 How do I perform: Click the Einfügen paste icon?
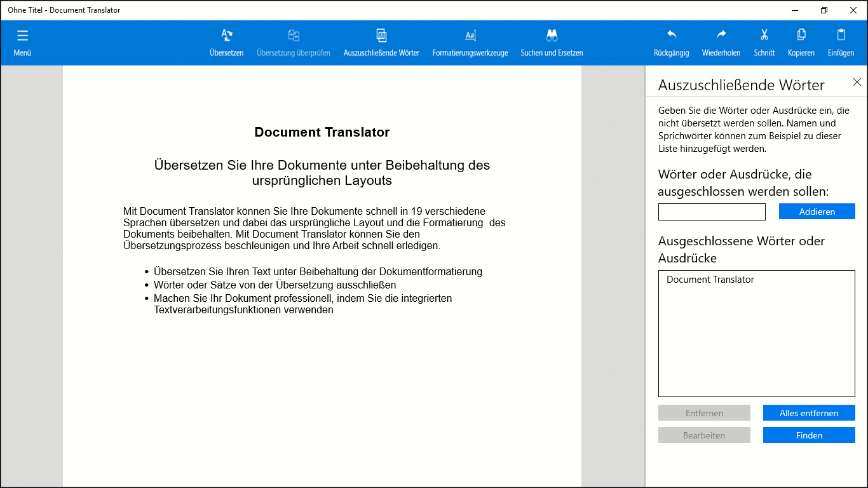pyautogui.click(x=841, y=35)
